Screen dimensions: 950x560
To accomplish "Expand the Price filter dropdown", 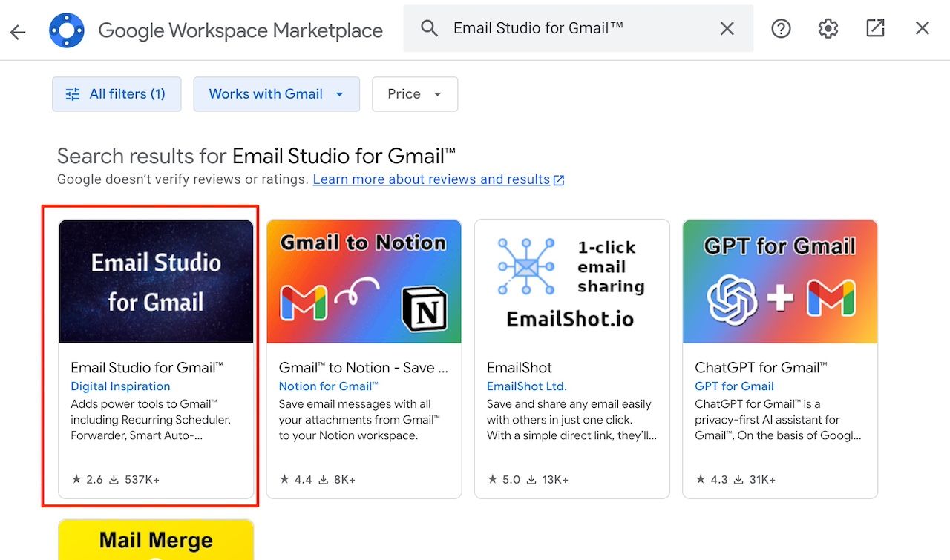I will (414, 94).
